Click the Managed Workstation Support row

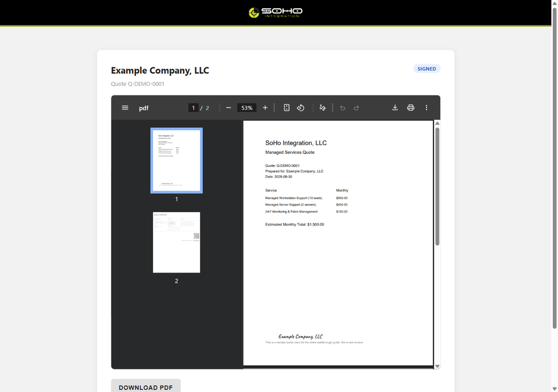[306, 198]
